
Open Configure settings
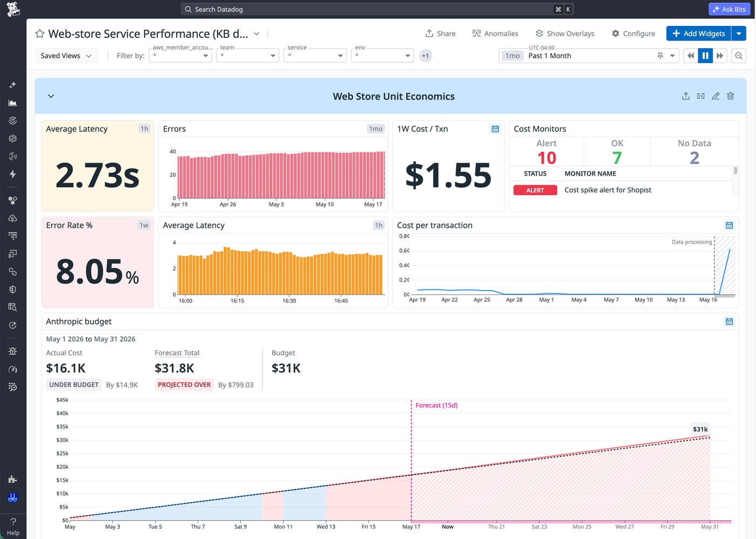633,33
